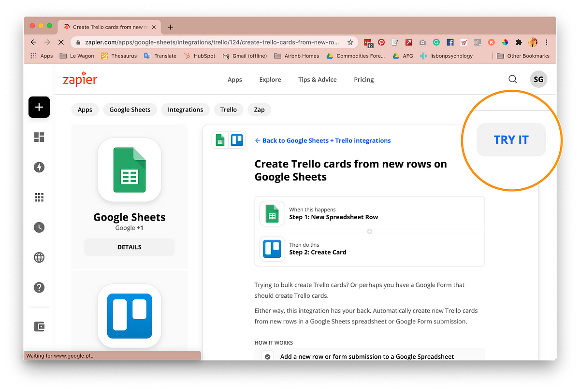Open a new browser tab

(x=170, y=27)
